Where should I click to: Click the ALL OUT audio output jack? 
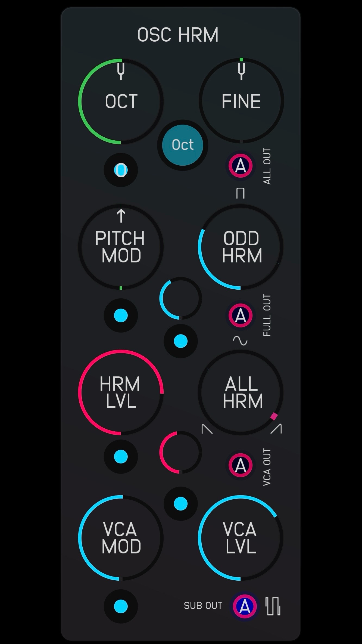point(241,166)
